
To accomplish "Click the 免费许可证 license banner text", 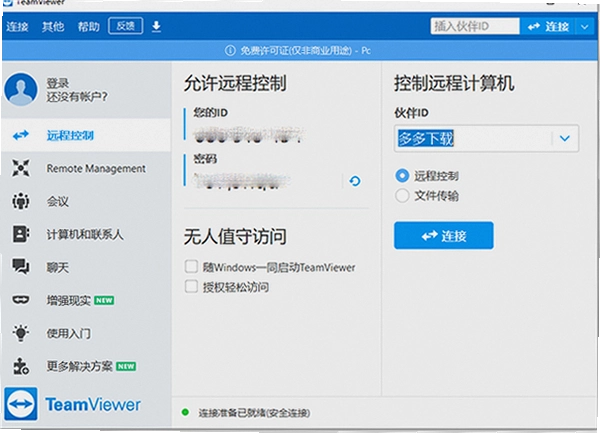I will 305,50.
